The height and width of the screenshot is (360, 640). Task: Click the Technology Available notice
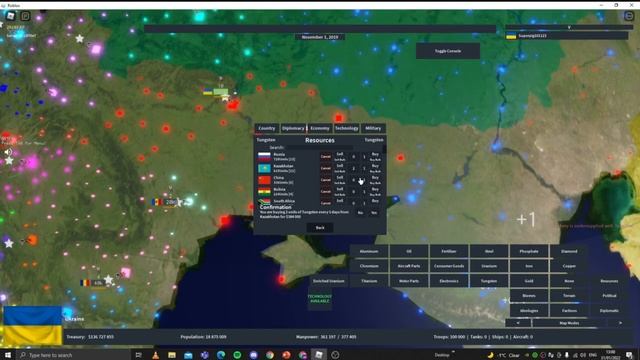click(320, 298)
